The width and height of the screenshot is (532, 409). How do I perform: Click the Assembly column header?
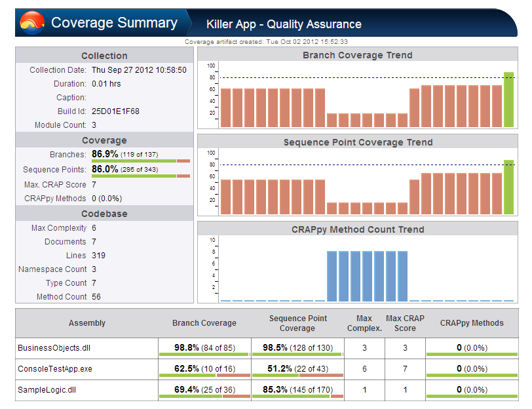click(x=87, y=323)
